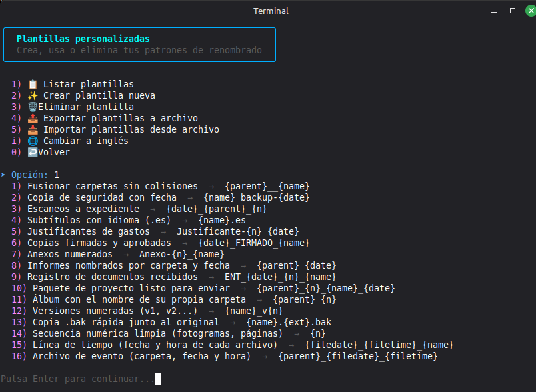Click the 'Opción:' prompt label

click(x=30, y=175)
